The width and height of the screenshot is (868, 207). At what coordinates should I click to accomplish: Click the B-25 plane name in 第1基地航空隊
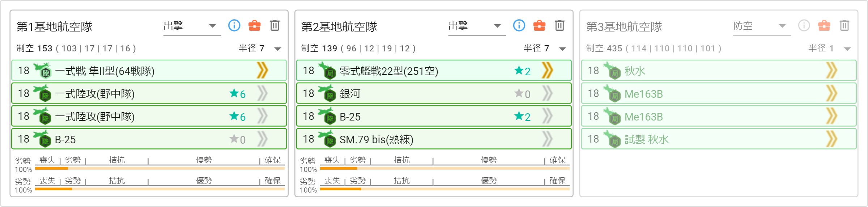point(65,140)
